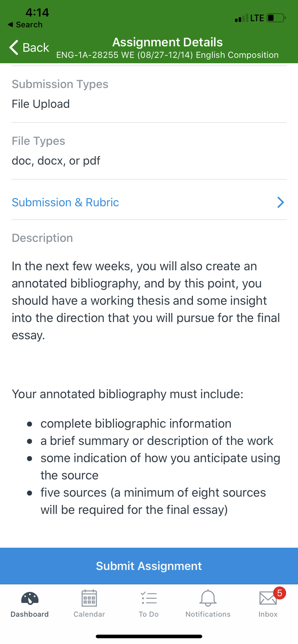The height and width of the screenshot is (644, 298).
Task: Tap the cellular signal bars icon
Action: click(241, 18)
